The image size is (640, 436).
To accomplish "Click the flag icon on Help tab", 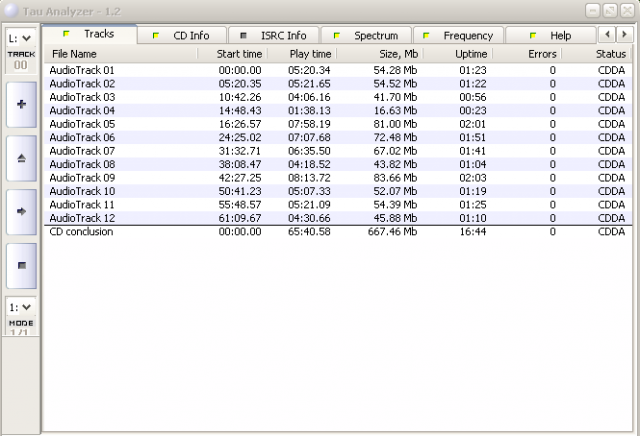I will click(x=533, y=36).
